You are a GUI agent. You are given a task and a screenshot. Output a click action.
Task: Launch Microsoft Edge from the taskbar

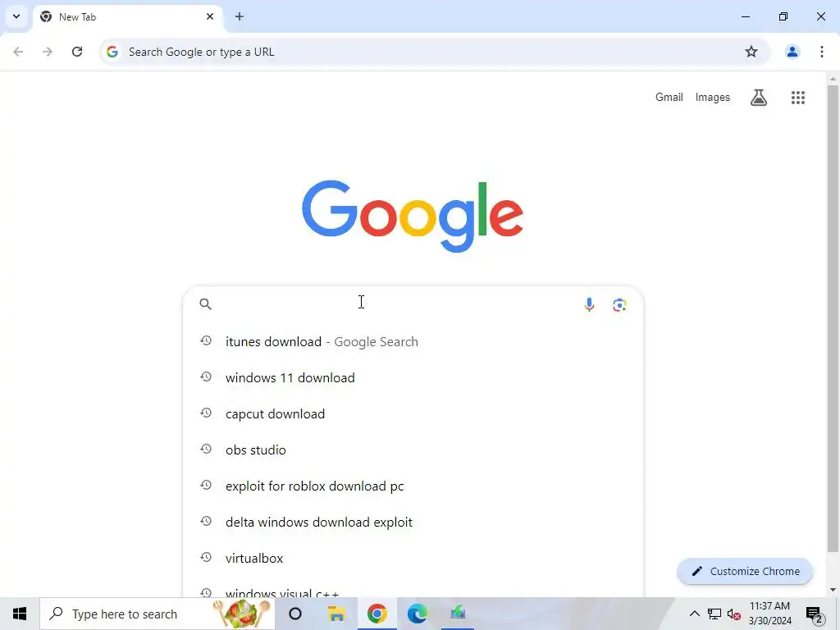[x=418, y=614]
